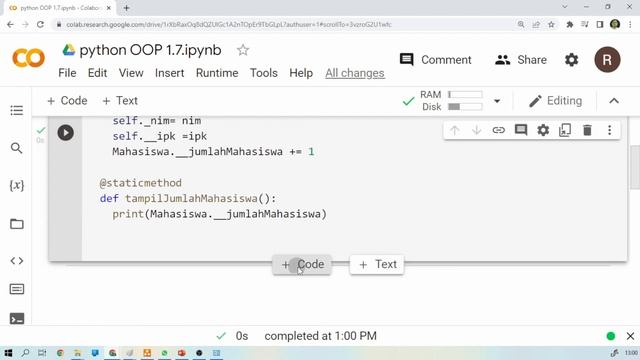Collapse the header with chevron up
640x360 pixels.
pos(614,101)
